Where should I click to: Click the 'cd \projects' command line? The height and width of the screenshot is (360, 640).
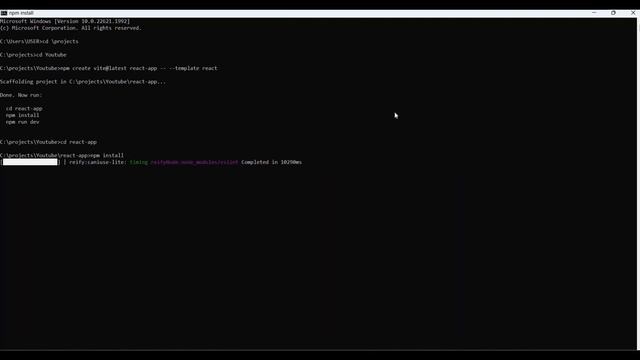pos(39,41)
